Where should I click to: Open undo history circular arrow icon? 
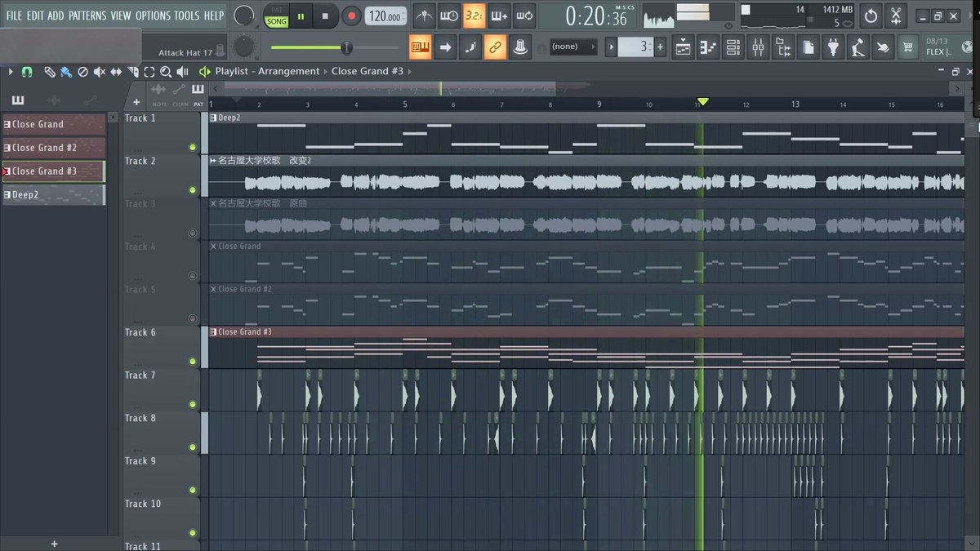[x=871, y=16]
